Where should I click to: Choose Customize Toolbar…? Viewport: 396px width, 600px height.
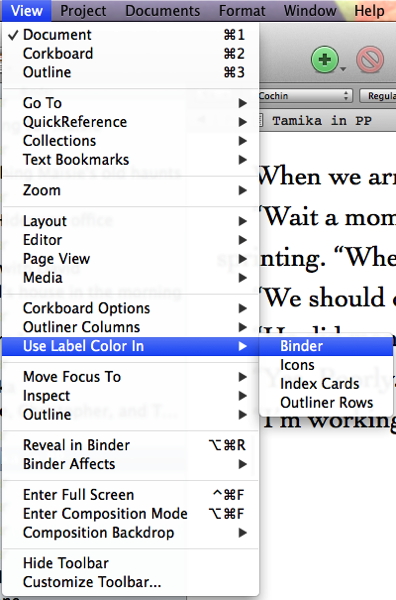pyautogui.click(x=130, y=582)
